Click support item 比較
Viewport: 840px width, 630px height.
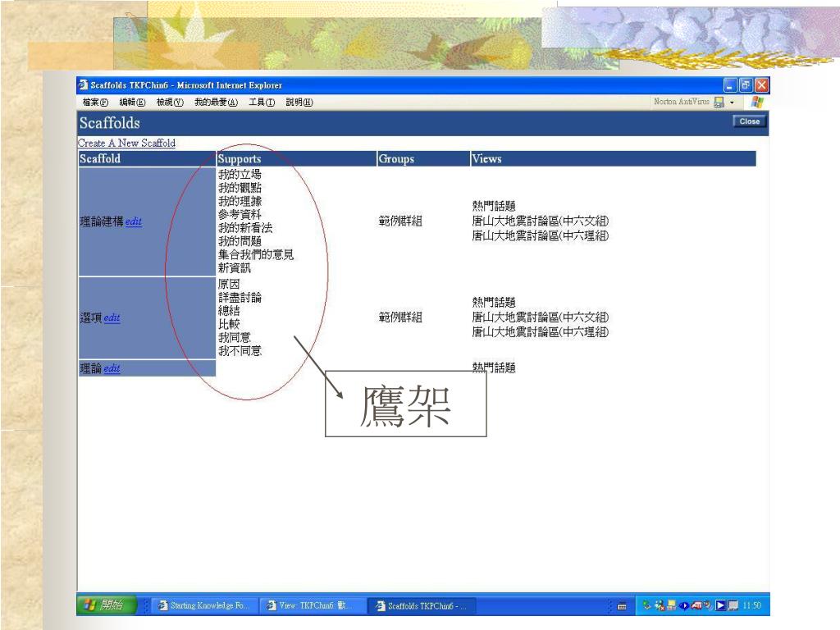(x=229, y=324)
